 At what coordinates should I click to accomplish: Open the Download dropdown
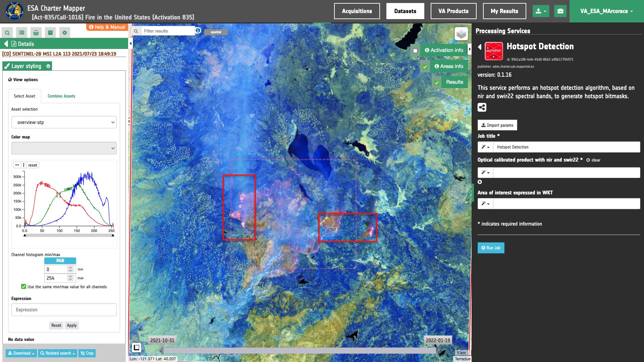21,353
